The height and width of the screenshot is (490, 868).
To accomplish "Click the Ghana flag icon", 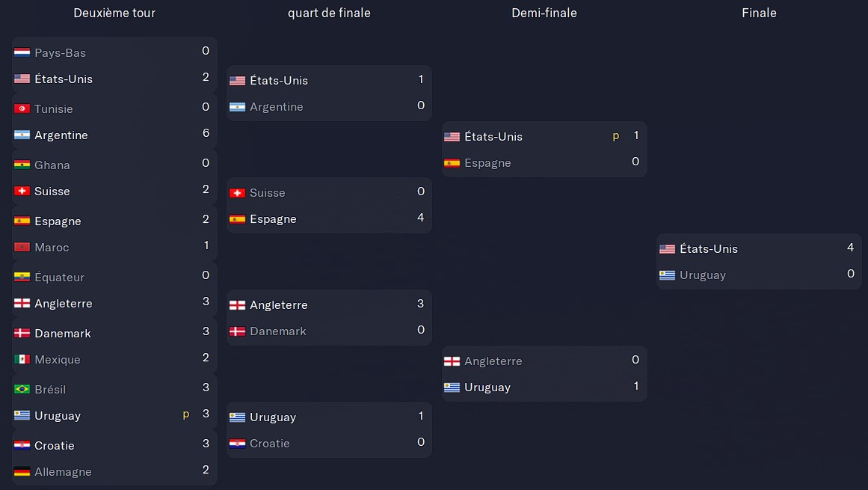I will pyautogui.click(x=22, y=165).
